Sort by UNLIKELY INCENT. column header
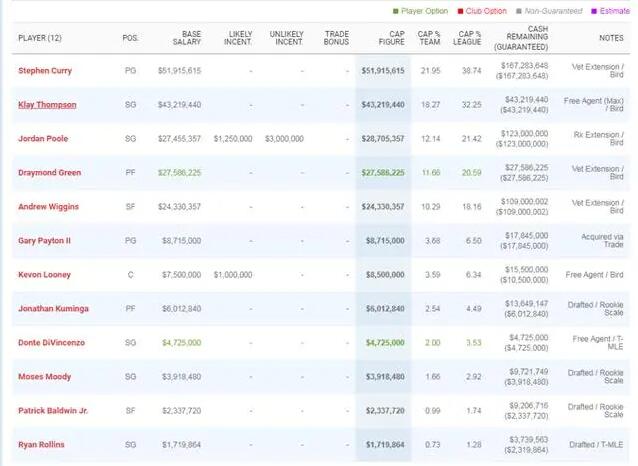The height and width of the screenshot is (466, 638). 286,38
